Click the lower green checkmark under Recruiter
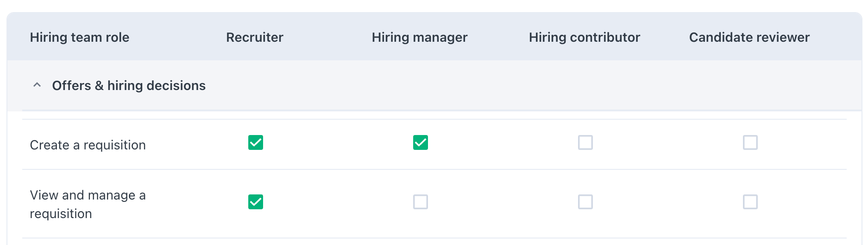 click(x=256, y=202)
